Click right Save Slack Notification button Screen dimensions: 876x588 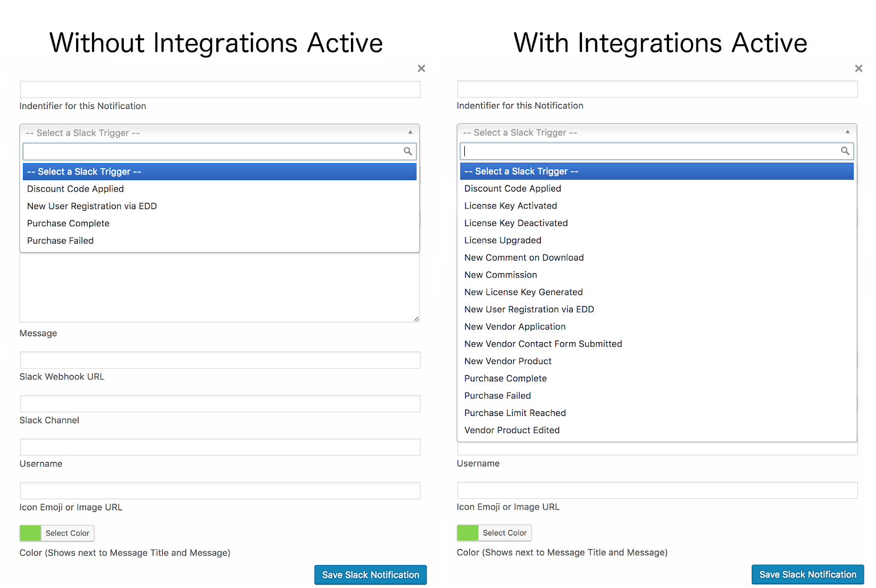pos(807,574)
